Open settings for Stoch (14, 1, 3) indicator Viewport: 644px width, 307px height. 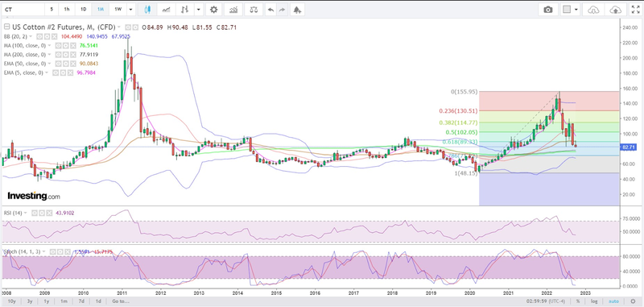pos(60,251)
